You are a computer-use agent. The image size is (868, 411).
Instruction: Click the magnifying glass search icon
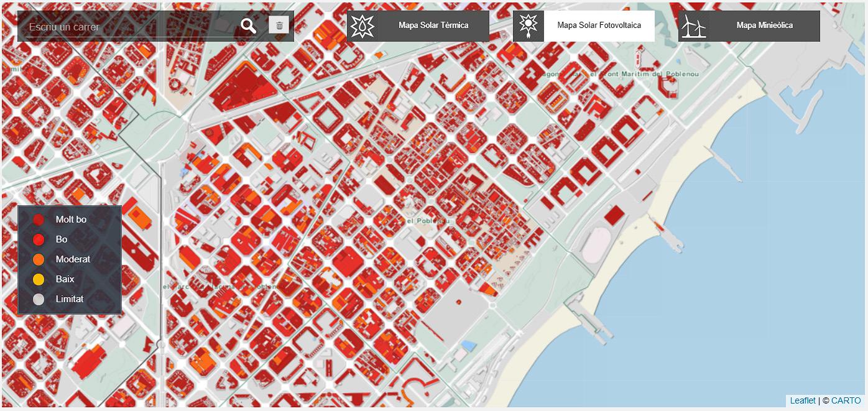click(249, 26)
